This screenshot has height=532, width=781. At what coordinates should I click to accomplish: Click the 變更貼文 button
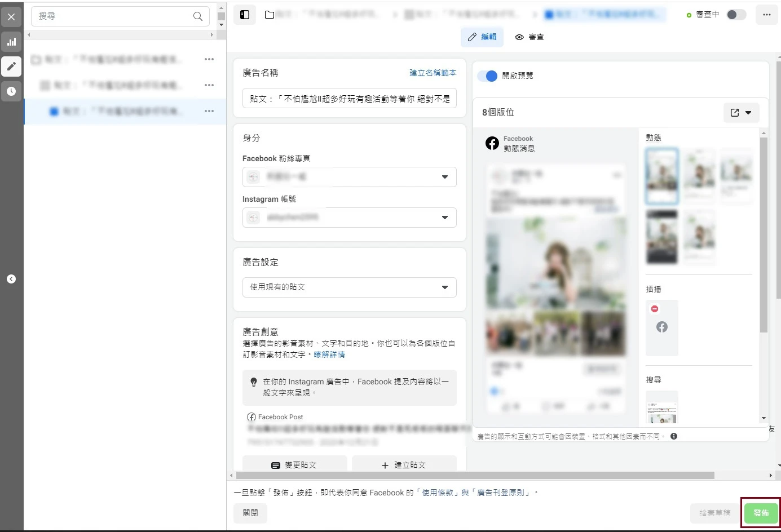click(x=294, y=465)
